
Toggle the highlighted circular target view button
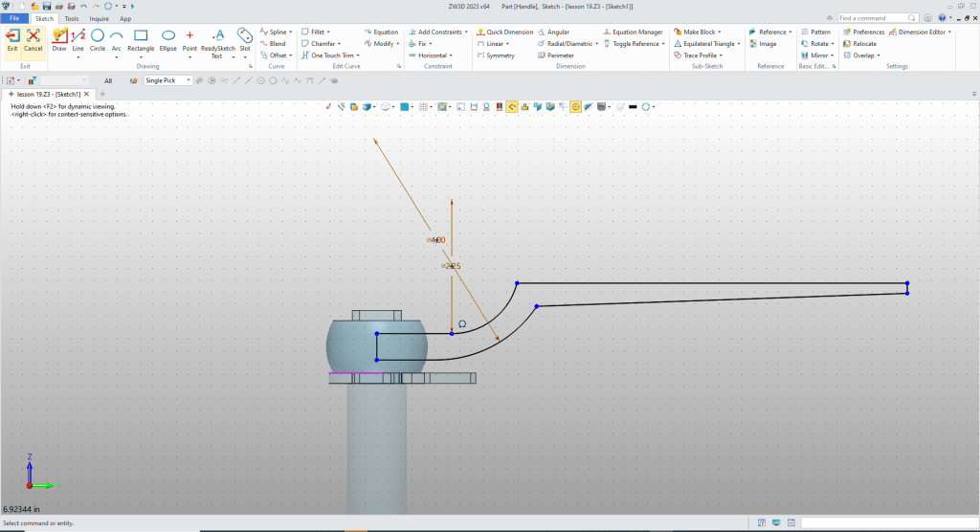(576, 107)
